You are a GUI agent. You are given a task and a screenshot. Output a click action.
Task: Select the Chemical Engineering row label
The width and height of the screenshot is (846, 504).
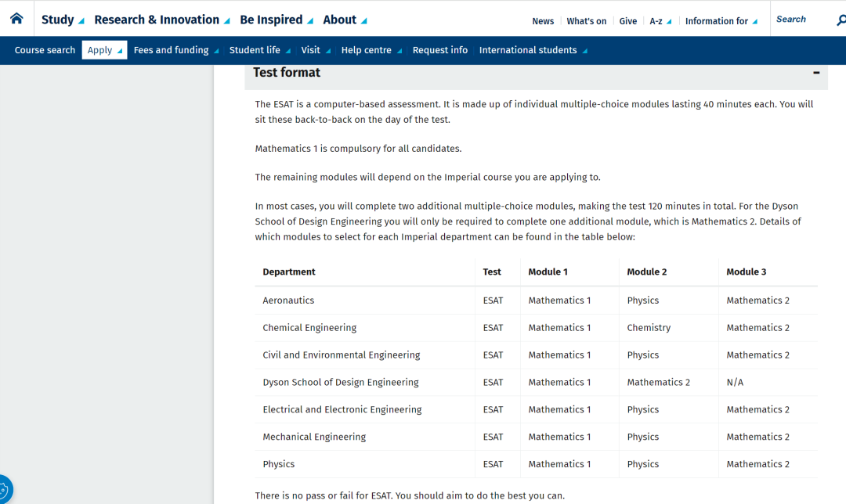coord(309,328)
